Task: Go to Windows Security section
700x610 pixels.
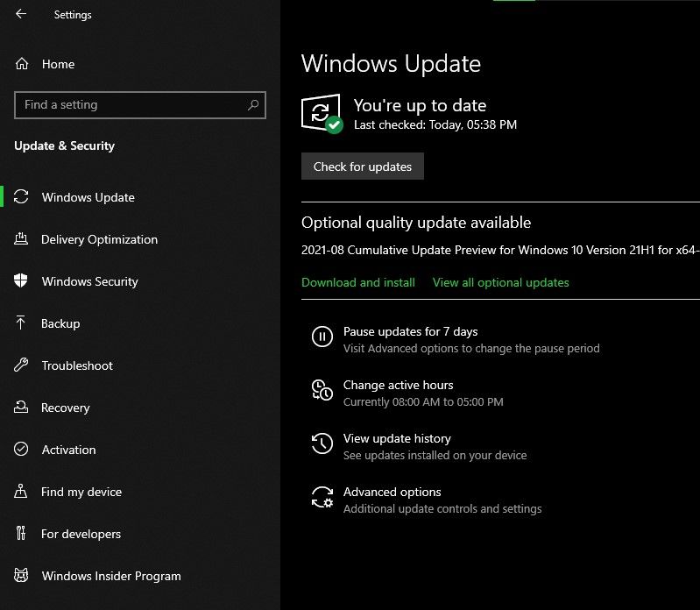Action: tap(90, 281)
